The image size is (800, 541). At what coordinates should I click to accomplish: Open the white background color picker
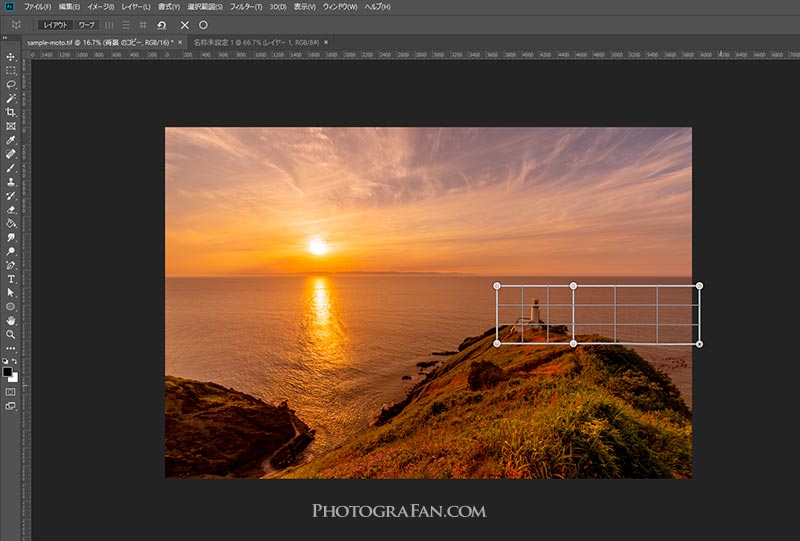click(x=14, y=378)
